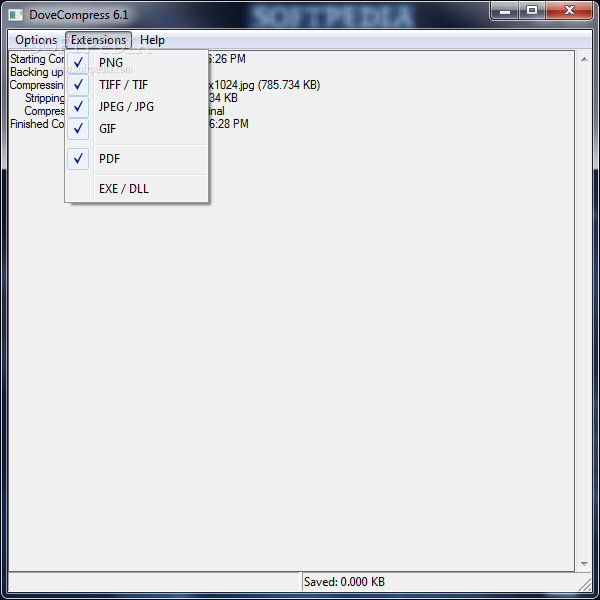Open the Options menu

36,40
